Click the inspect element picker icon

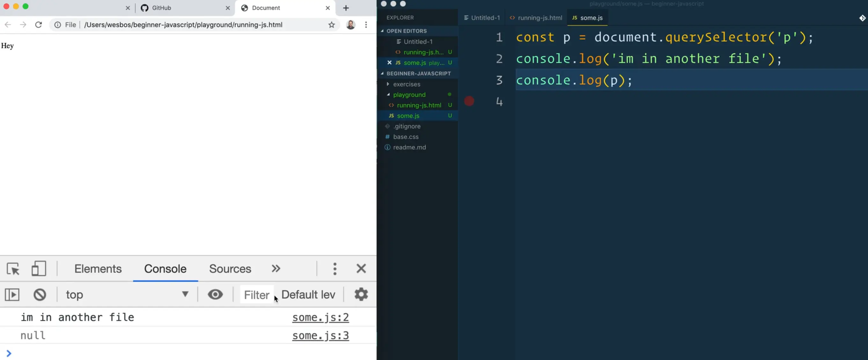coord(13,269)
